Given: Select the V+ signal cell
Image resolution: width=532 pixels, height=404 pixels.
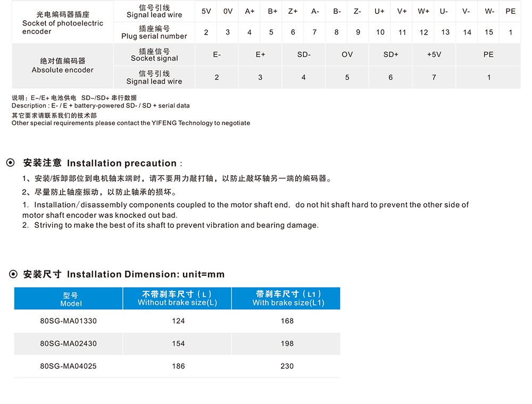Looking at the screenshot, I should click(x=402, y=11).
